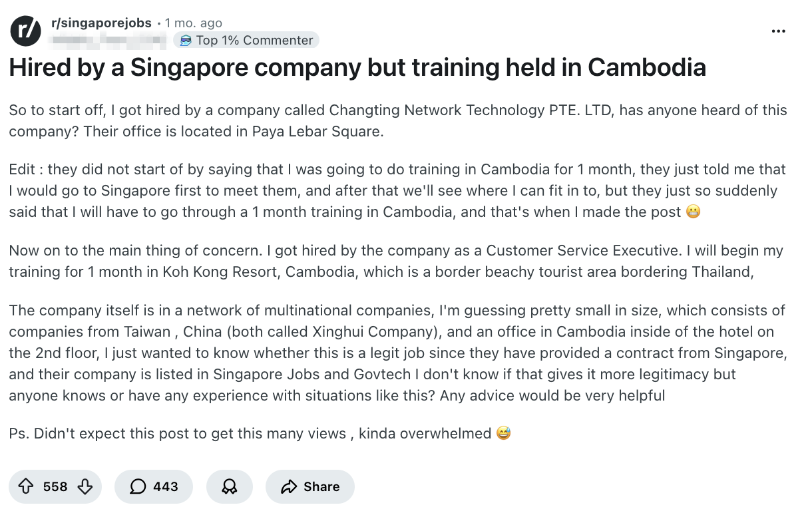Give an award using the award icon
812x519 pixels.
tap(230, 486)
